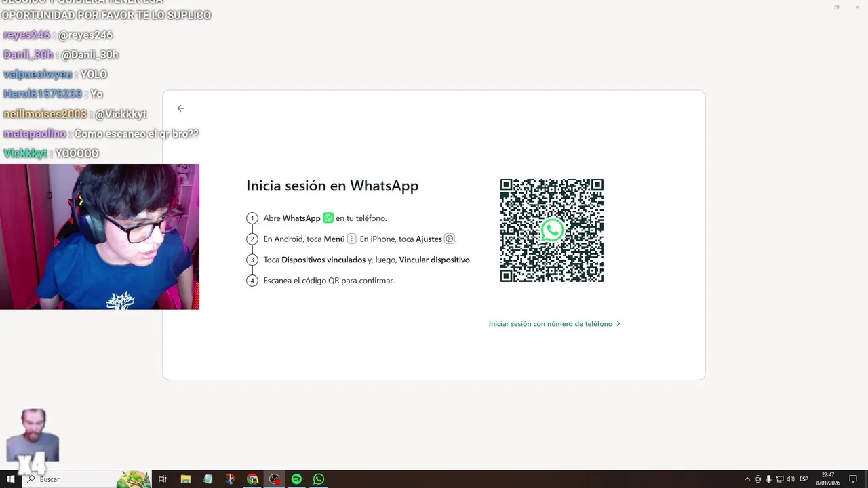
Task: Open File Explorer from the taskbar
Action: point(185,479)
